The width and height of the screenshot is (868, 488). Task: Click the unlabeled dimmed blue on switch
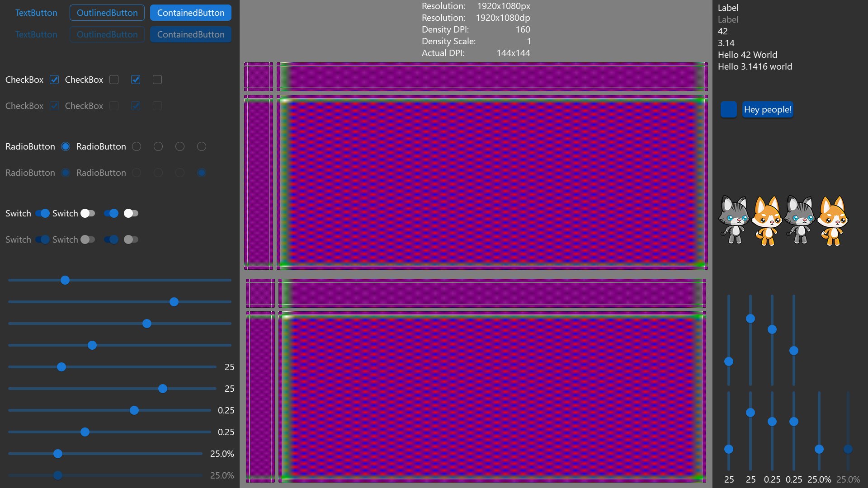(x=111, y=239)
